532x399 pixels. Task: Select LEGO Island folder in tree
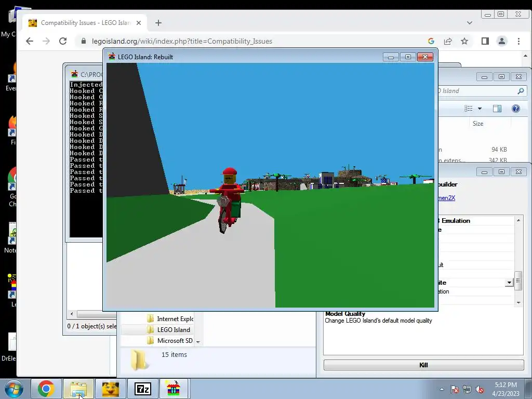[169, 329]
